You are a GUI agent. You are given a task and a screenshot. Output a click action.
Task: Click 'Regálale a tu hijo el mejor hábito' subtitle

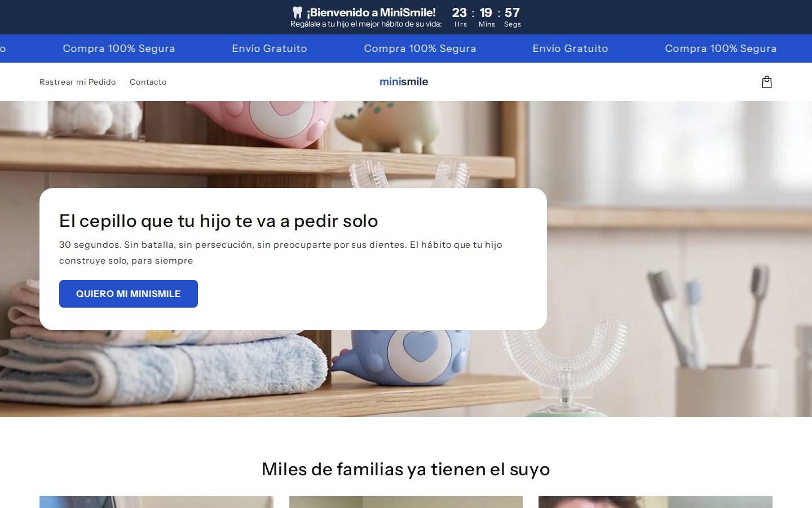366,24
